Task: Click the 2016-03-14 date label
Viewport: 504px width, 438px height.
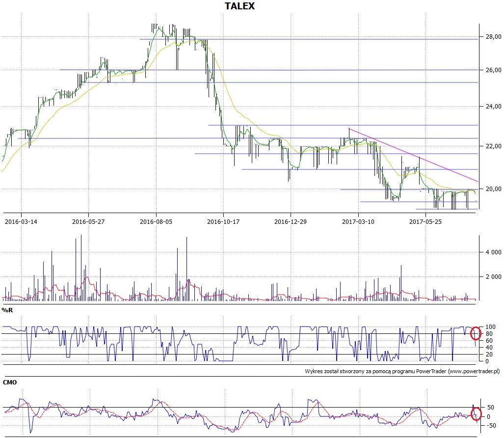Action: 21,221
